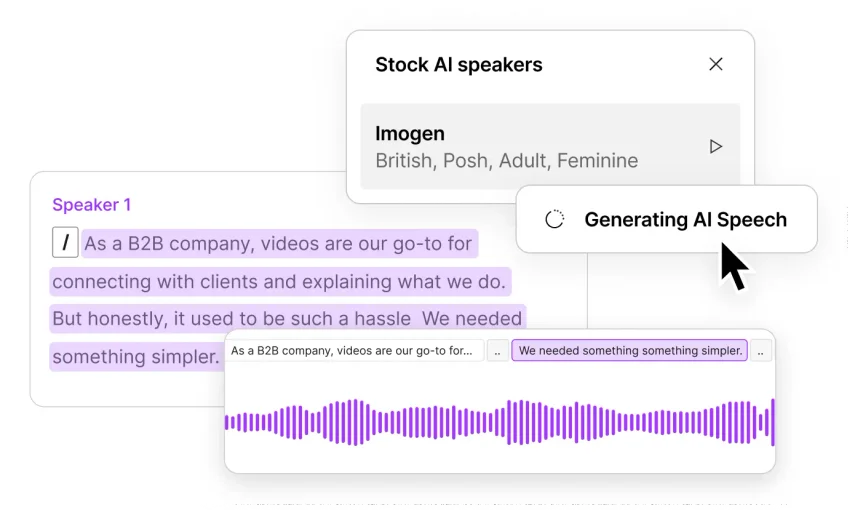Click script line starting "As a B2B company"
The image size is (855, 510).
pos(278,243)
